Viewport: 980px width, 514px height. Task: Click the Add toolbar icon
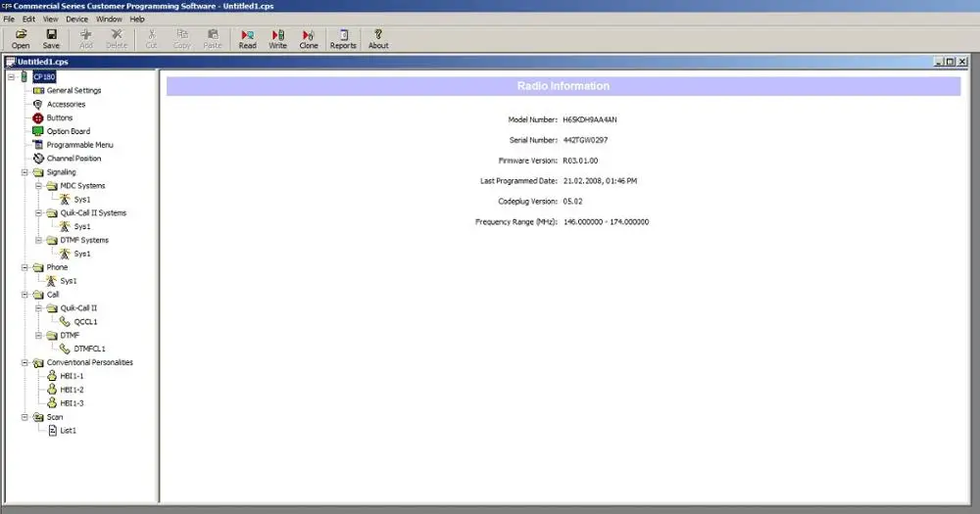coord(85,34)
